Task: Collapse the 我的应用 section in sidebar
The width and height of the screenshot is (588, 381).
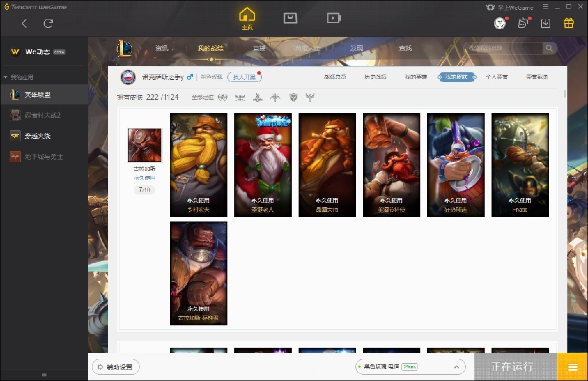Action: click(6, 77)
